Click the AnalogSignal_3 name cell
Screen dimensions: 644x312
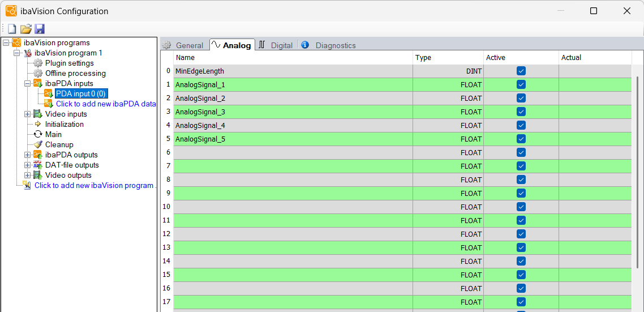[293, 112]
